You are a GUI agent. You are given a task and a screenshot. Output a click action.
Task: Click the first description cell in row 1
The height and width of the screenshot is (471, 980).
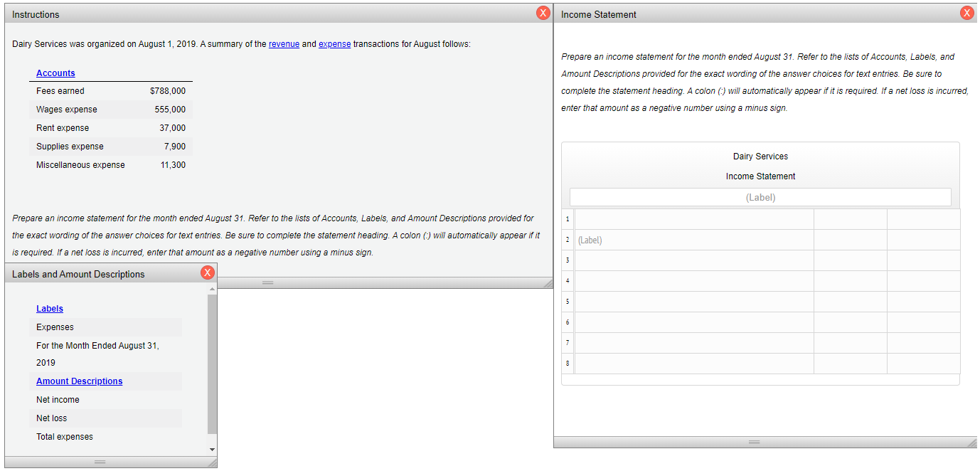click(693, 218)
